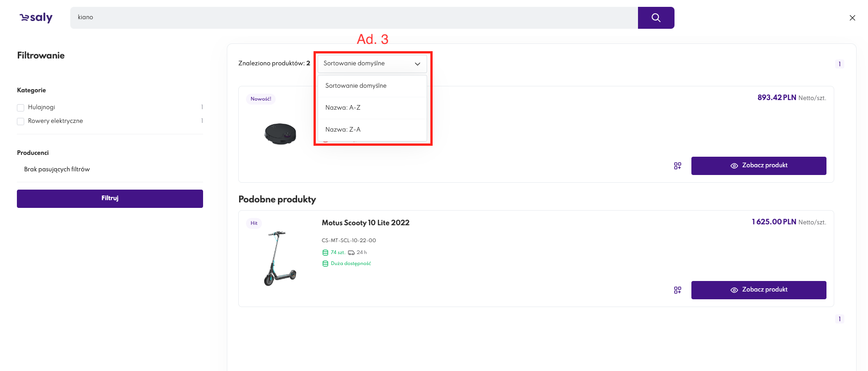The height and width of the screenshot is (371, 868).
Task: Click grid-plus icon for Motus Scooty
Action: [678, 290]
